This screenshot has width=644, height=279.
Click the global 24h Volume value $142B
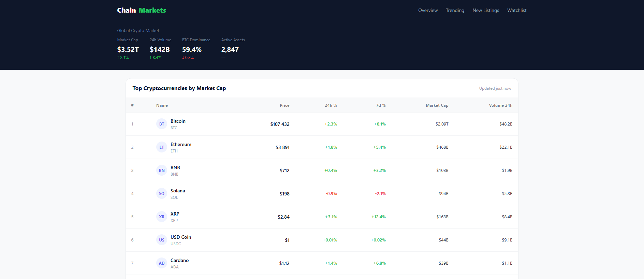160,49
